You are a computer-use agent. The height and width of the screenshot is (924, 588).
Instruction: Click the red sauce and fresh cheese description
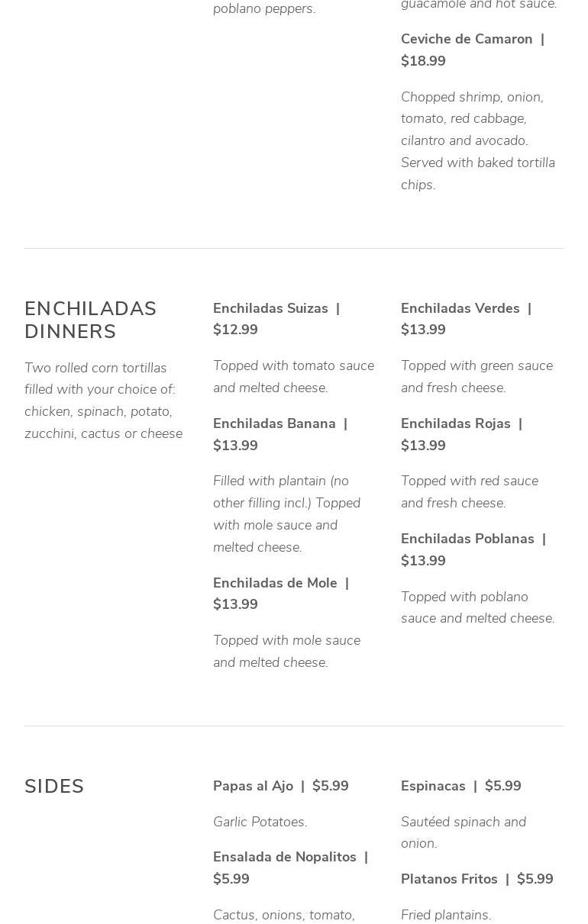click(x=469, y=492)
